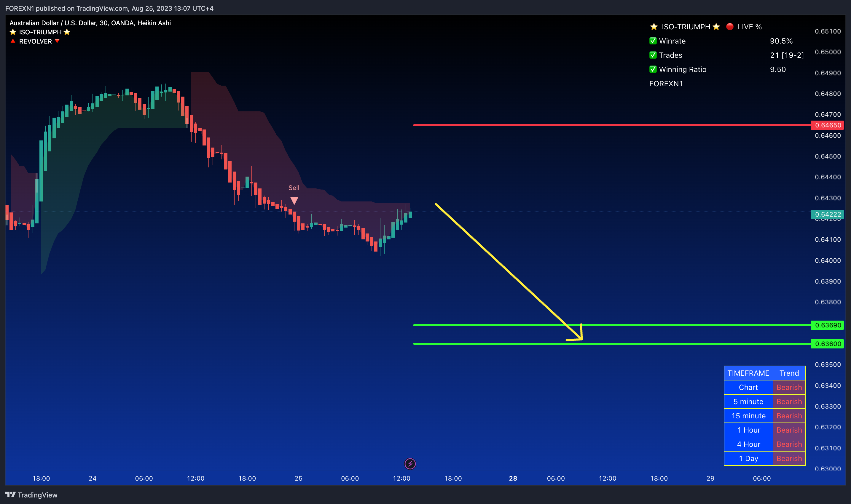Click the Bearish cell for 4 Hour
The image size is (851, 504).
click(x=789, y=444)
